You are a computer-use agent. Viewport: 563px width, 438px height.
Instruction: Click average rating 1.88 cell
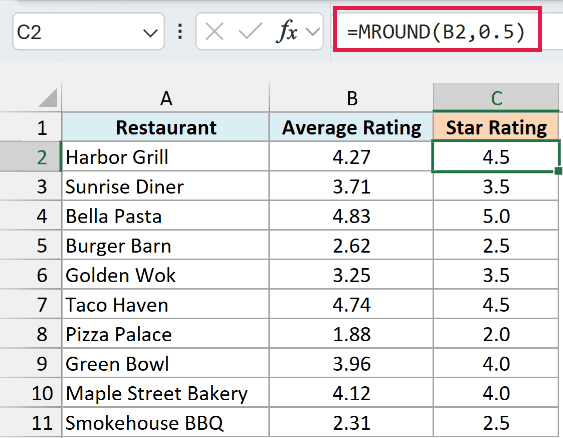(x=351, y=334)
